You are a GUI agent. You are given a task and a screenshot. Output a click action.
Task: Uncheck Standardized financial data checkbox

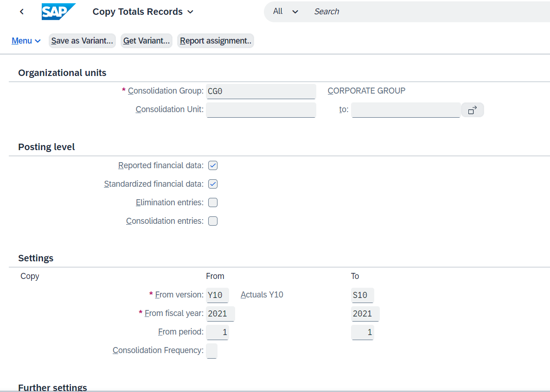[x=213, y=184]
